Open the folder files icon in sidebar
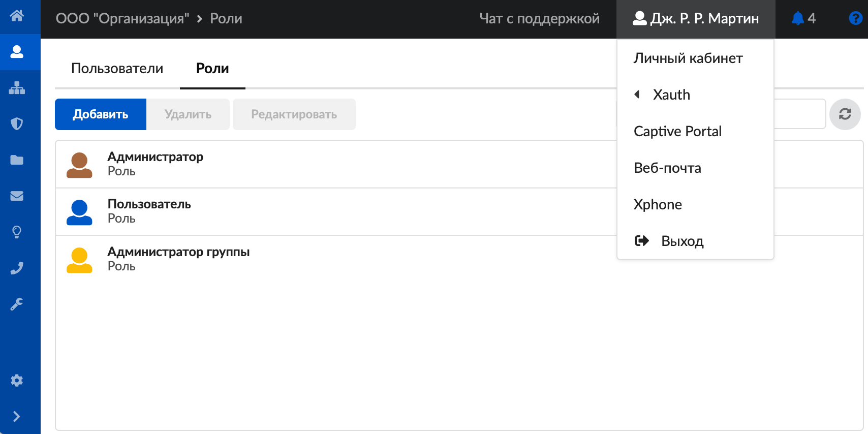 (x=17, y=160)
